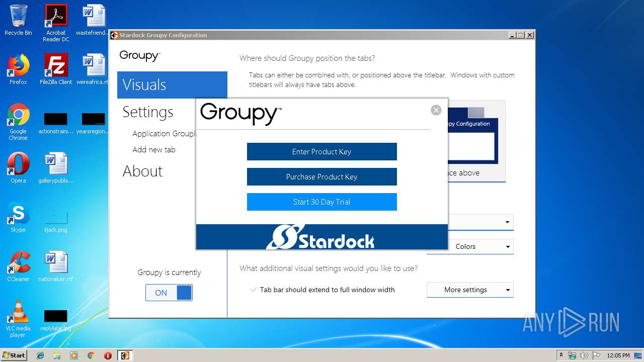Click Enter Product Key button
The width and height of the screenshot is (644, 362).
(x=322, y=152)
